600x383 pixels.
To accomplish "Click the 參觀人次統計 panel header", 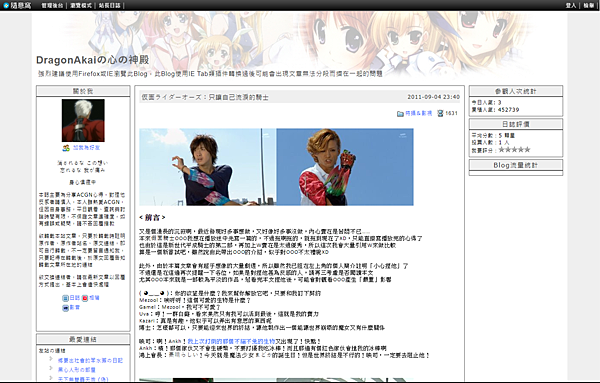I will point(516,91).
